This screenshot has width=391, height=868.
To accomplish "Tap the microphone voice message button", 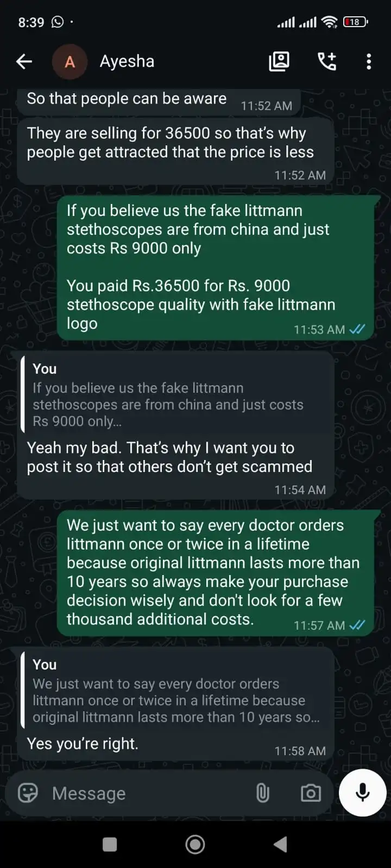I will pyautogui.click(x=362, y=793).
